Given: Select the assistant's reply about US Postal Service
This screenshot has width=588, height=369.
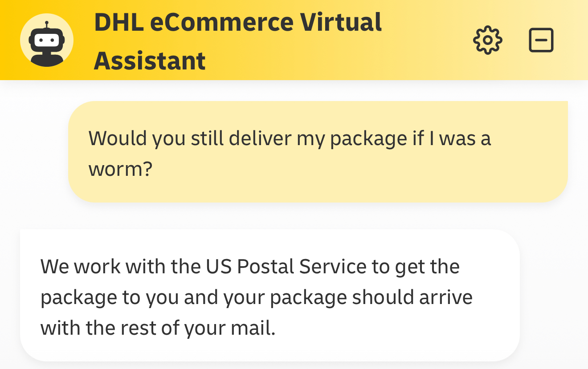Looking at the screenshot, I should (270, 295).
